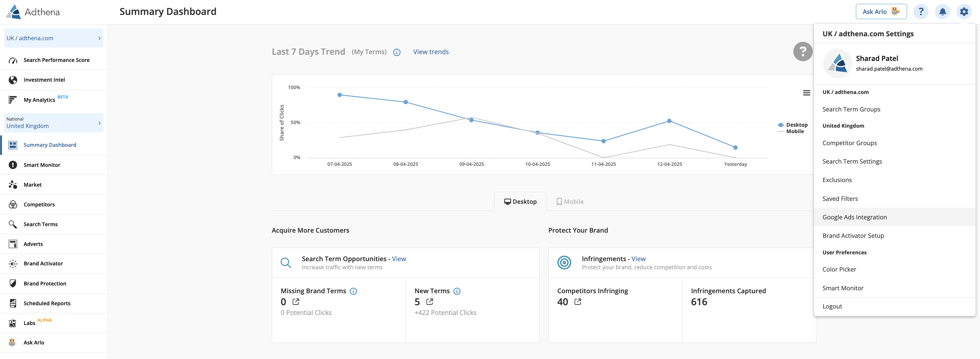Click the Labs robot icon

[13, 323]
